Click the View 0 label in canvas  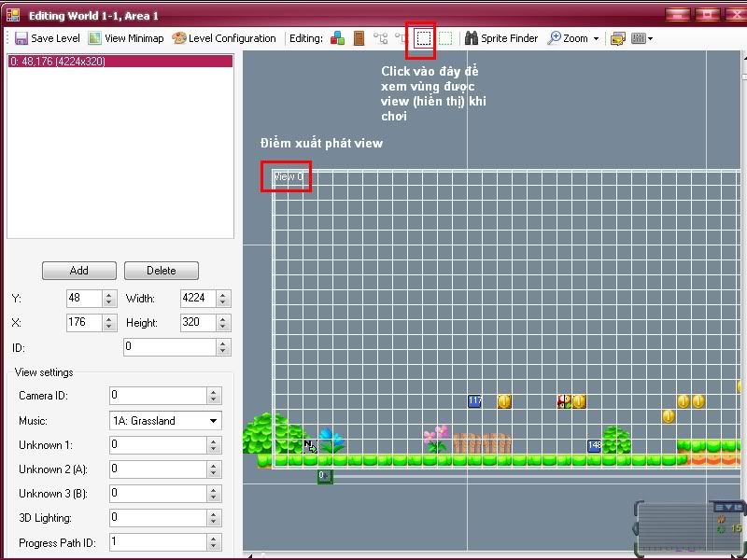289,176
